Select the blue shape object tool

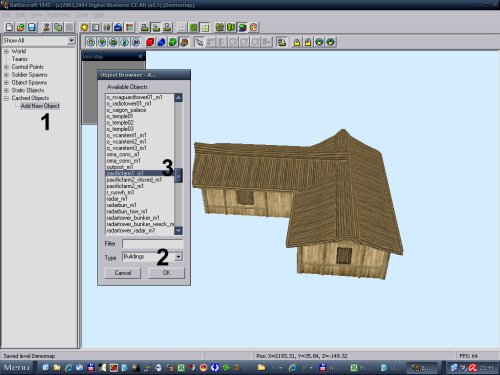coord(161,42)
